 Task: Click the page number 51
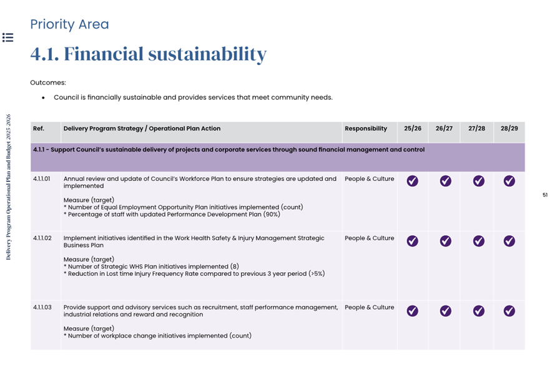545,195
